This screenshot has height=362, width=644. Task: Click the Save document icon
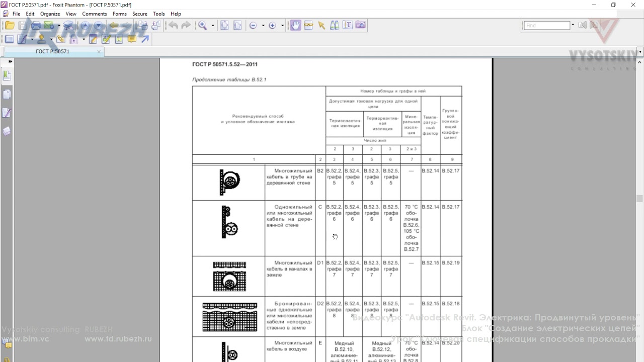(23, 25)
